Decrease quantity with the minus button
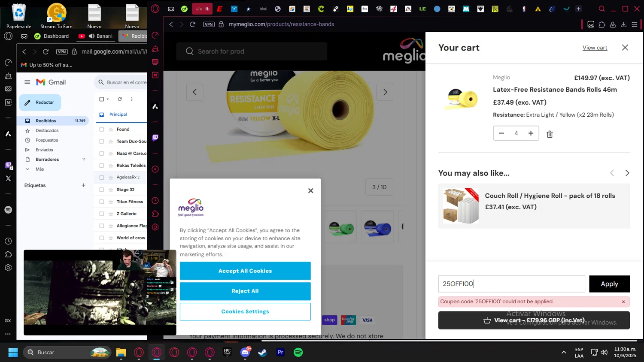 pyautogui.click(x=501, y=133)
